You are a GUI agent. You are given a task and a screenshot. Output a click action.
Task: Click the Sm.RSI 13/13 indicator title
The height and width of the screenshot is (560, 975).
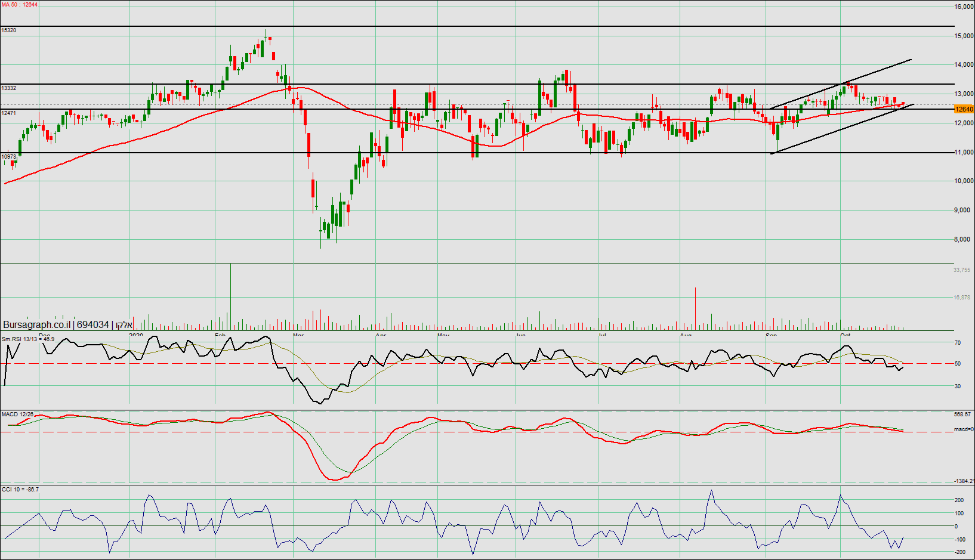pos(28,339)
